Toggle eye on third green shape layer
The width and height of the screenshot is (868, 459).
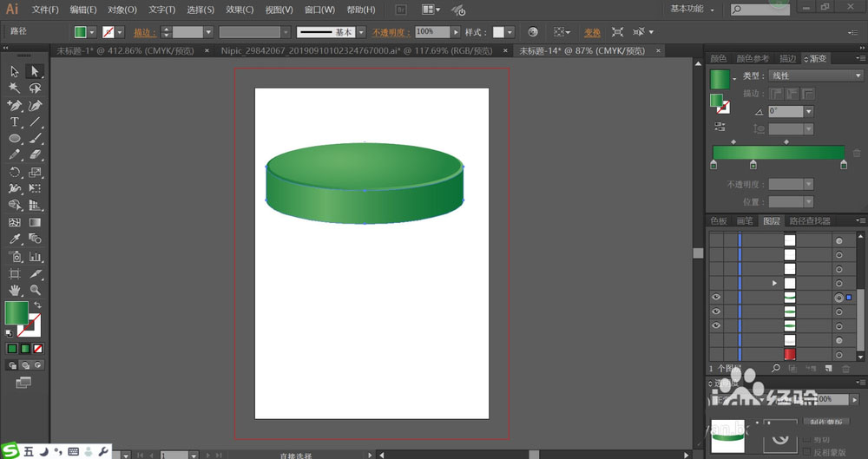(x=716, y=325)
